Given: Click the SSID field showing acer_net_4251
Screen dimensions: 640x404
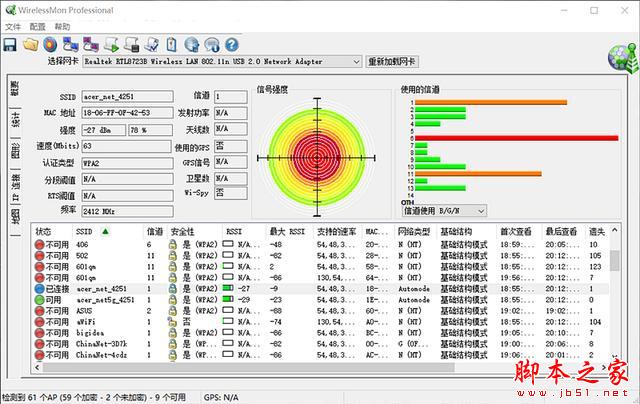Looking at the screenshot, I should pos(127,97).
